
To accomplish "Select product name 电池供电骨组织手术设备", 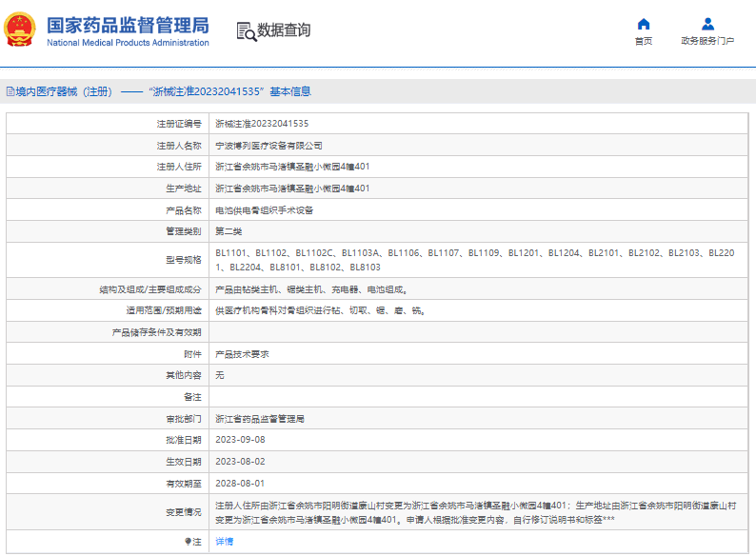I will [x=264, y=210].
